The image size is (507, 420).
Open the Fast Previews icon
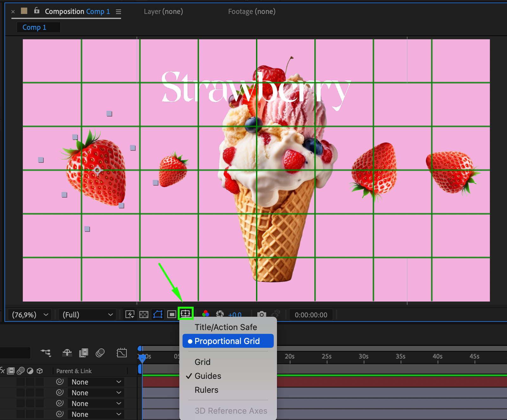pyautogui.click(x=130, y=315)
